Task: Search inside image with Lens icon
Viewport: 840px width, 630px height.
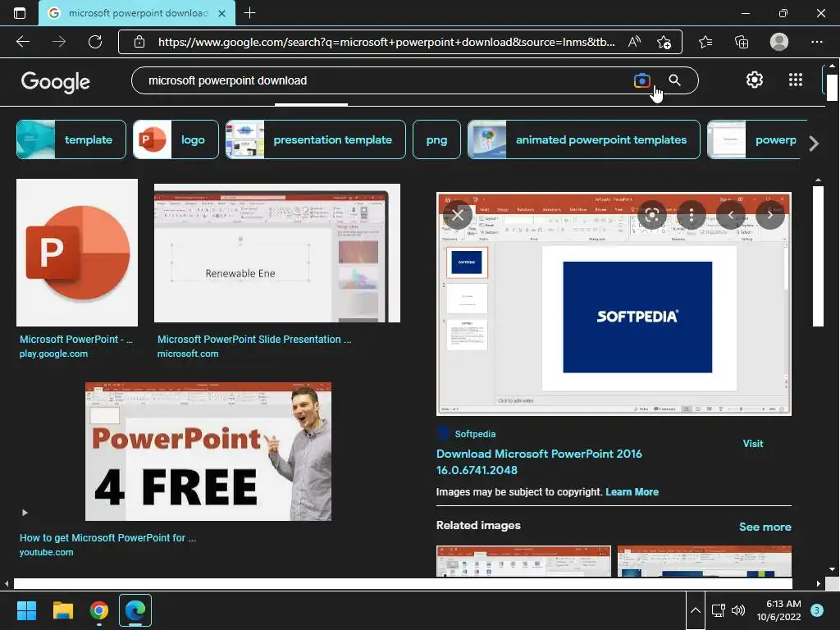Action: (652, 215)
